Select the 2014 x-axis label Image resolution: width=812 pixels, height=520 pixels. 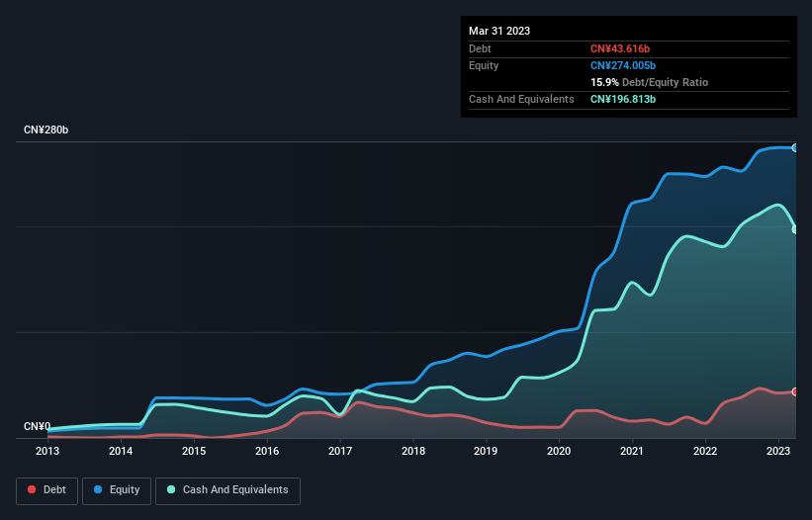pyautogui.click(x=121, y=451)
